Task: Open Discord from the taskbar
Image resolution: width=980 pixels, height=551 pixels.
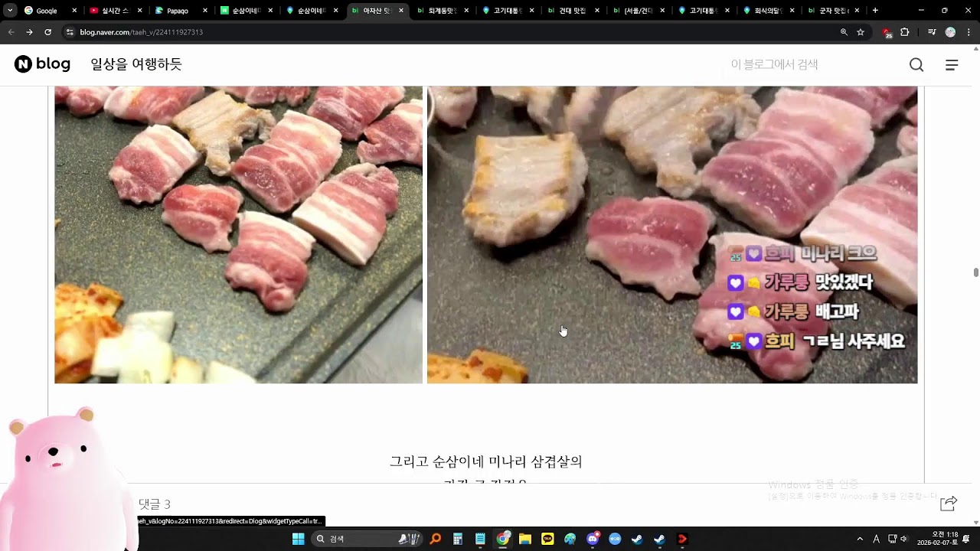Action: click(593, 539)
